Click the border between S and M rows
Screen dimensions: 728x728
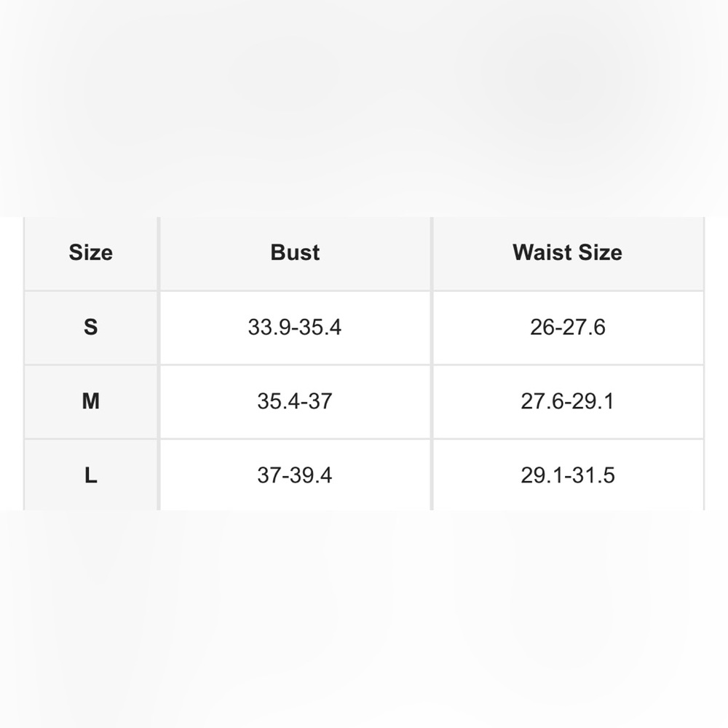[x=364, y=365]
